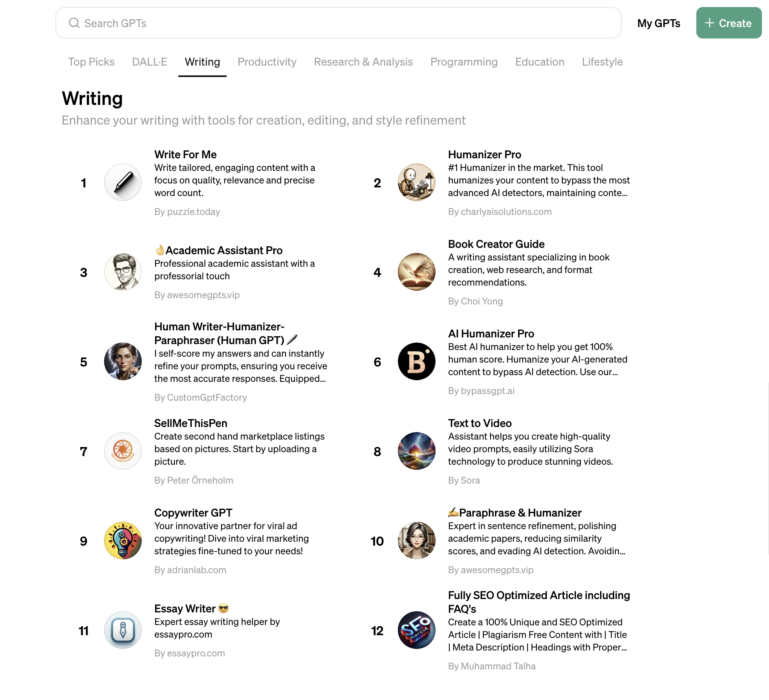The width and height of the screenshot is (769, 700).
Task: Open the SellMeThisPen title
Action: coord(191,423)
